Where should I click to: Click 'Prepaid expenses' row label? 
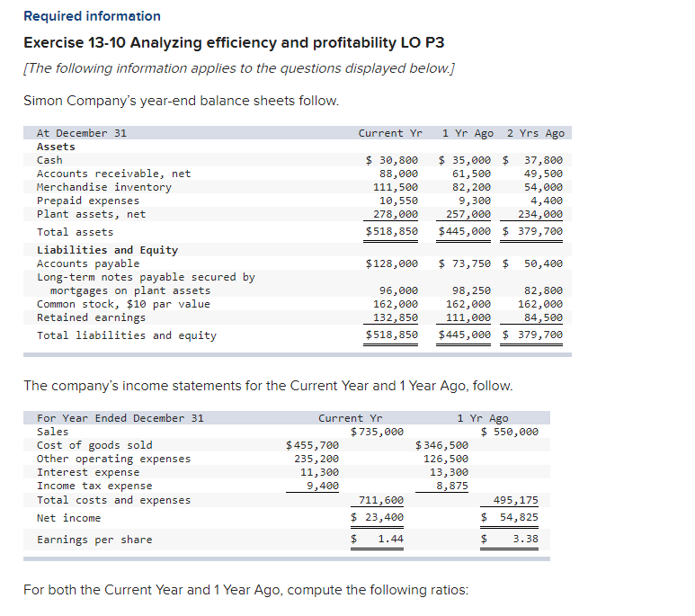(x=88, y=201)
